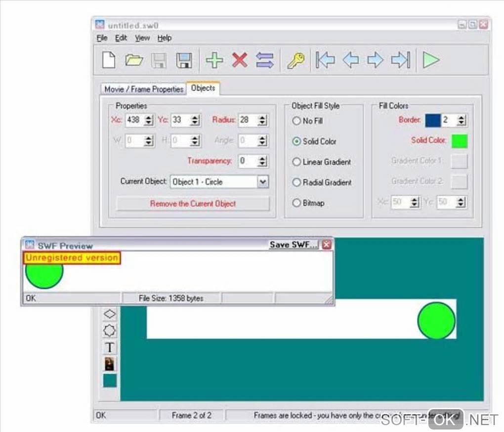Open a file with the folder icon
504x432 pixels.
point(134,60)
